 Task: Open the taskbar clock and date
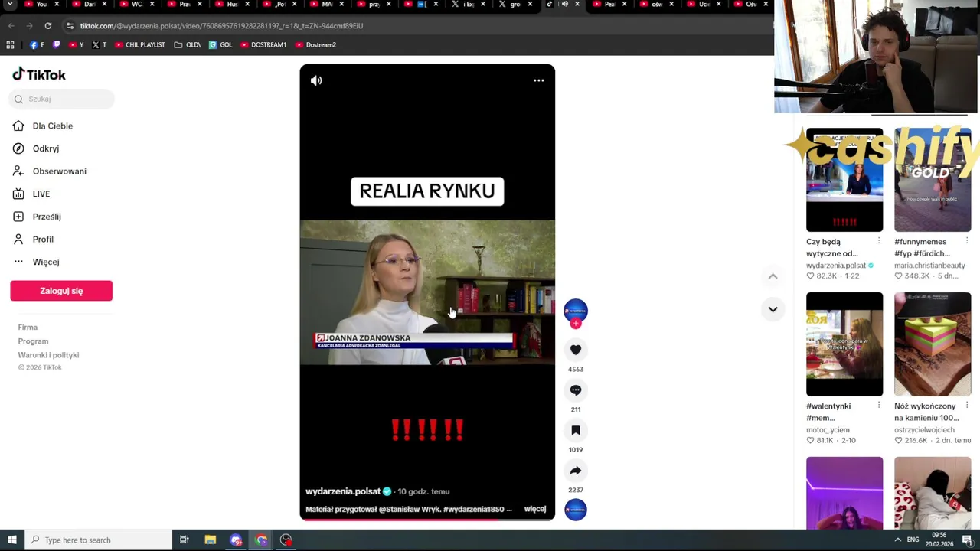[940, 540]
